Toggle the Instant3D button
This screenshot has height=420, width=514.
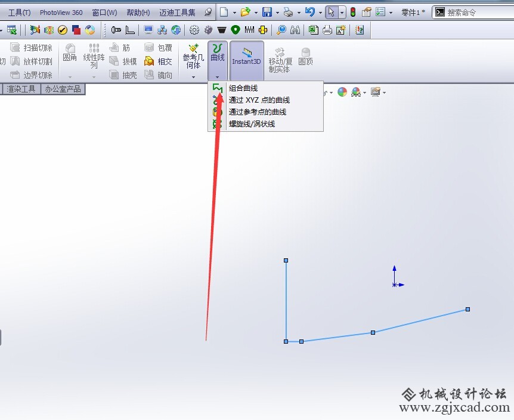[246, 61]
